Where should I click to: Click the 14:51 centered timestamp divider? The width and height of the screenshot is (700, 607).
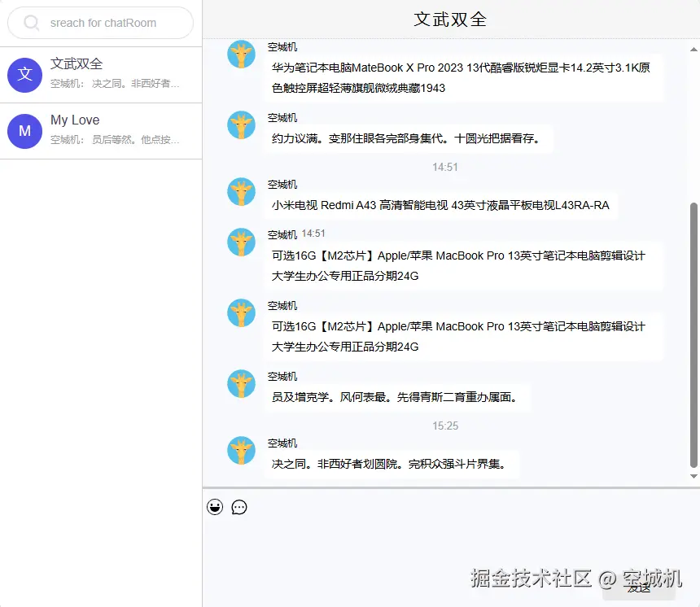(x=445, y=167)
